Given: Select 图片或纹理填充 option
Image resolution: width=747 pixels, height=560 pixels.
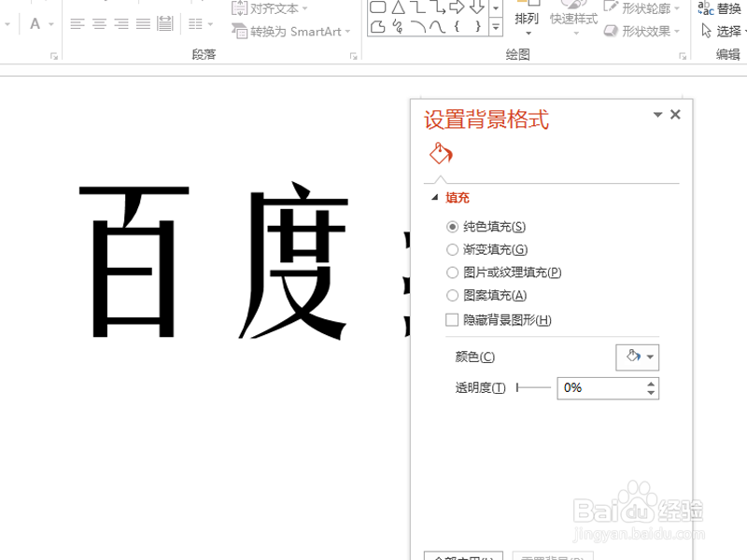Looking at the screenshot, I should pos(504,273).
